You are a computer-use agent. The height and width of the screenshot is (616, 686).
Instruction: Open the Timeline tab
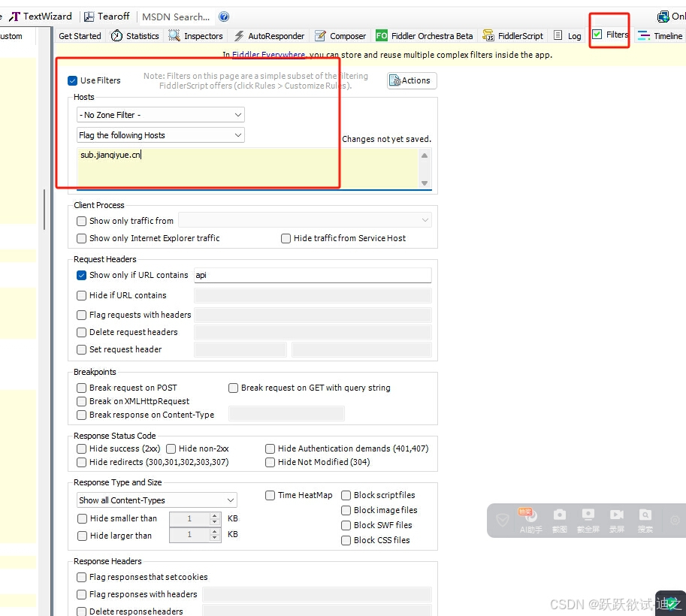(x=660, y=36)
